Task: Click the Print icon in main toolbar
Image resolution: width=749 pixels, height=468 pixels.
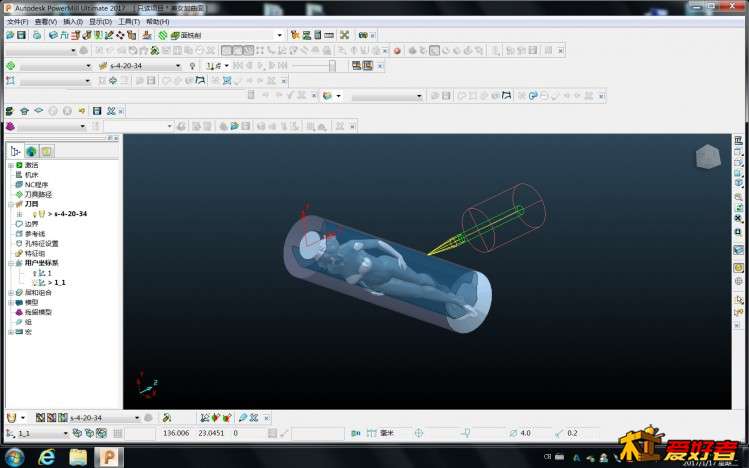Action: click(x=37, y=35)
